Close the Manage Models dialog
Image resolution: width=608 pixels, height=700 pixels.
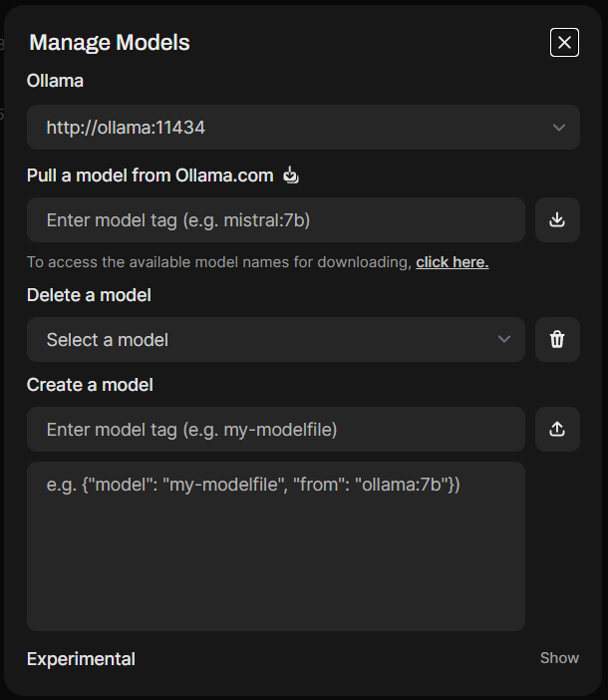coord(564,42)
